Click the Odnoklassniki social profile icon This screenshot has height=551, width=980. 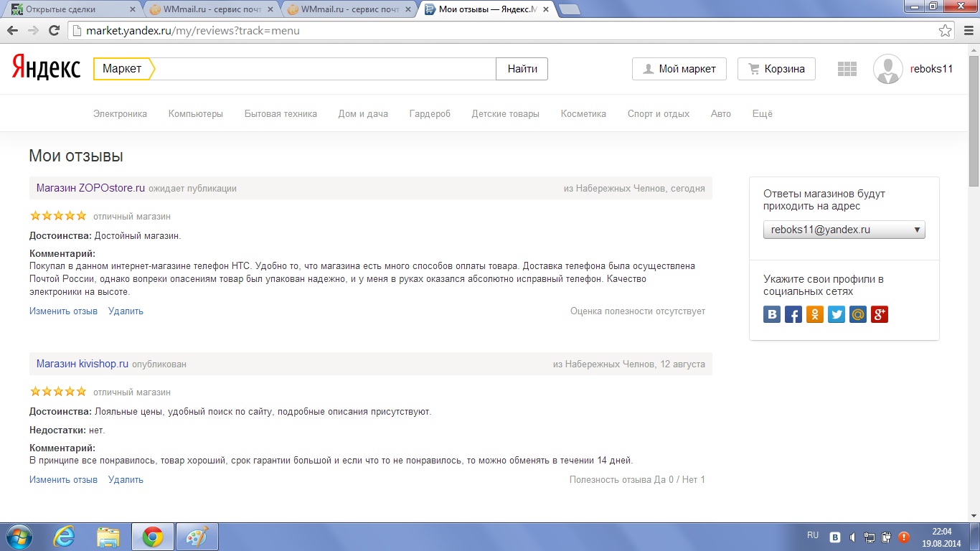[815, 314]
